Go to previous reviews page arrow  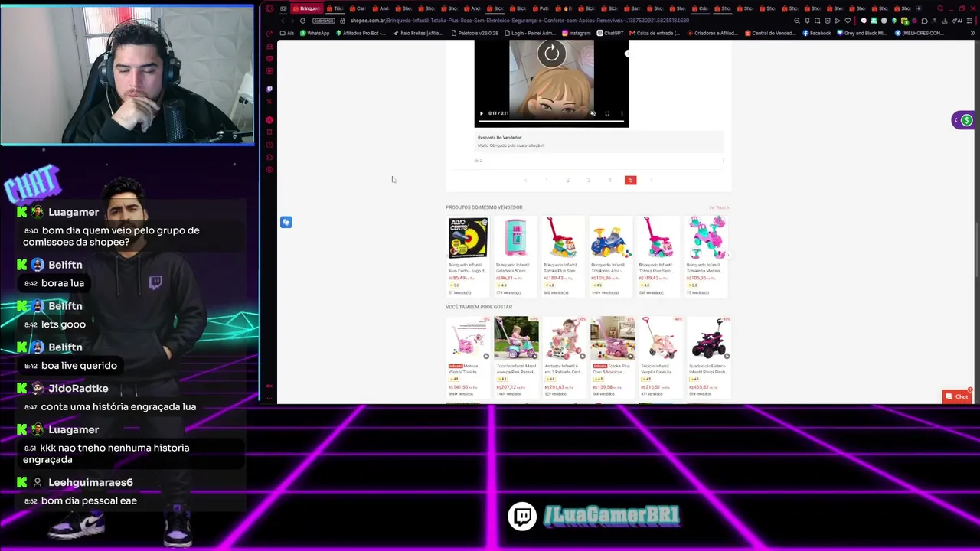tap(525, 181)
